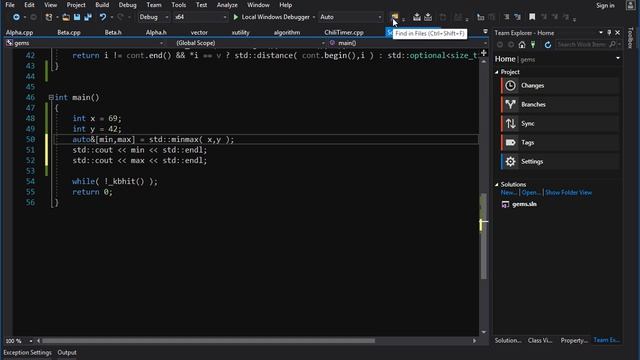Switch to the ChiliTimer.cpp tab
This screenshot has height=360, width=640.
coord(344,32)
